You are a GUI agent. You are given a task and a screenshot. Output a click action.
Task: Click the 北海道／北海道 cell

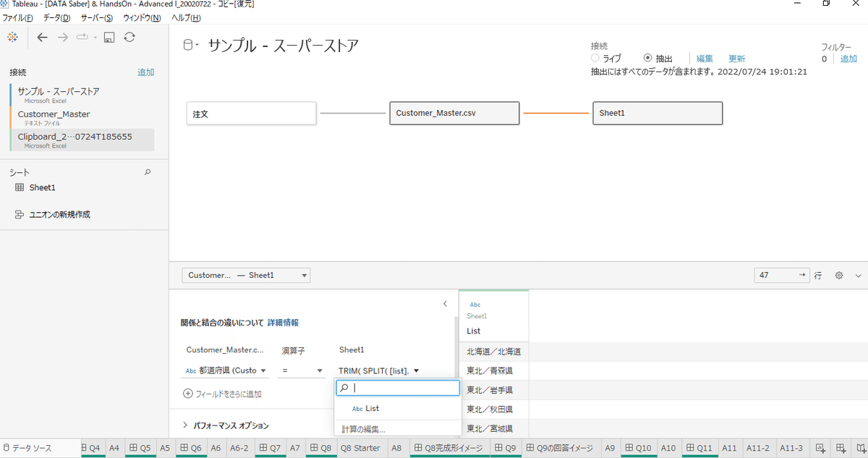494,352
